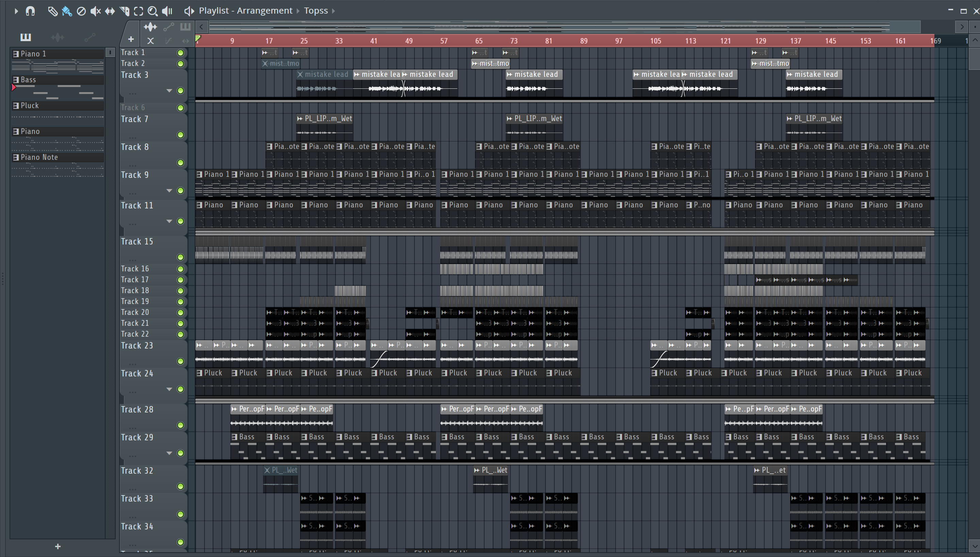Show piano patterns in the picker panel
980x557 pixels.
[26, 37]
